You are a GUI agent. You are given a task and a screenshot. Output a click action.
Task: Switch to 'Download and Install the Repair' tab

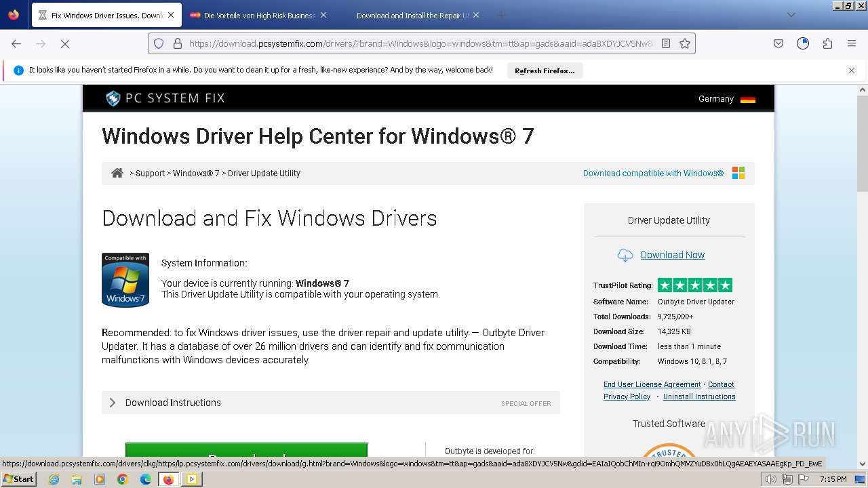pos(412,15)
